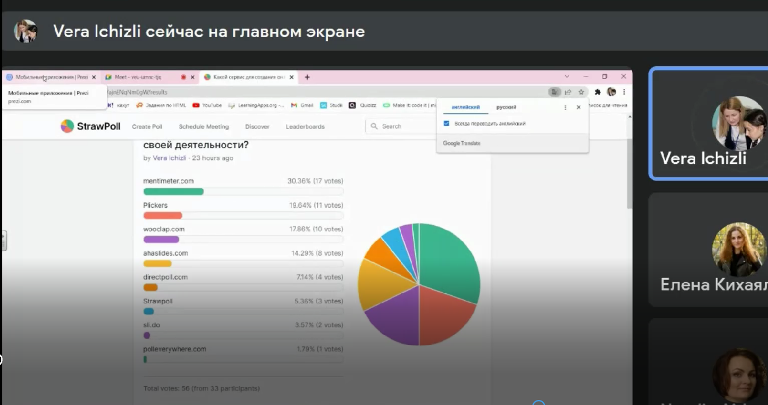This screenshot has height=405, width=768.
Task: Close the Google Translate popup
Action: coord(578,107)
